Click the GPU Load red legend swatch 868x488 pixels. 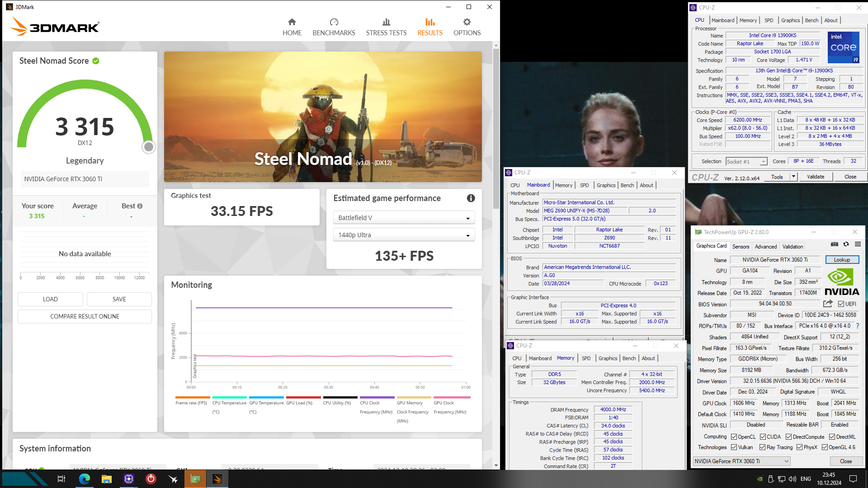(x=303, y=398)
